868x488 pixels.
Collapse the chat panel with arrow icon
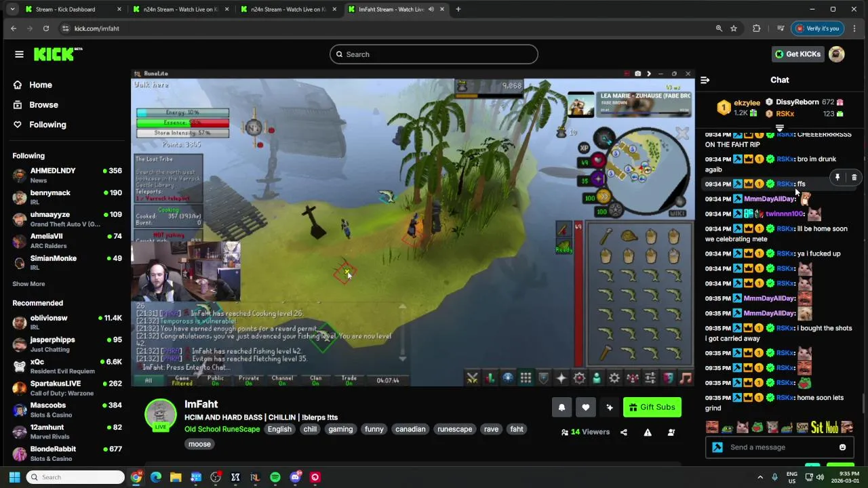coord(705,80)
